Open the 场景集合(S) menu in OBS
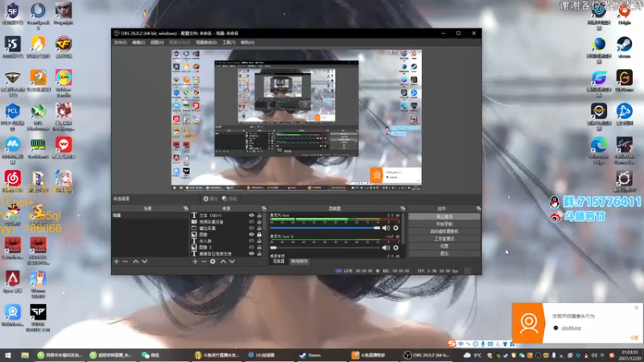 coord(206,43)
